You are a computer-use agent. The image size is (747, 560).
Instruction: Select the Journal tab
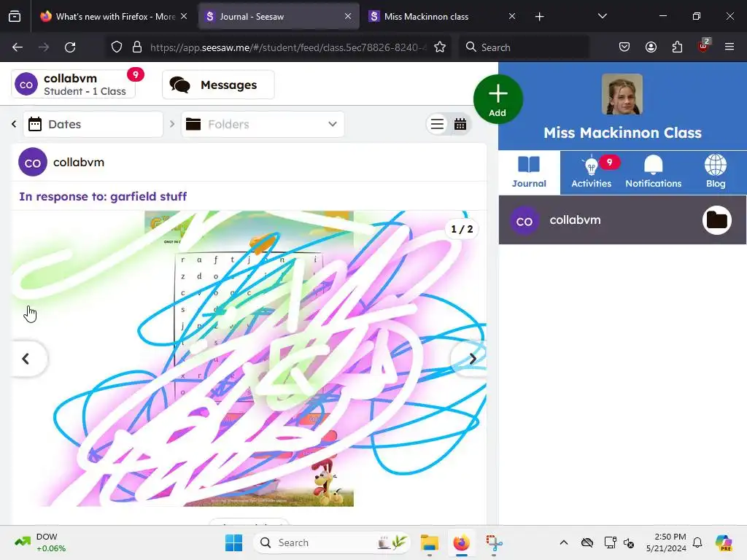(x=530, y=172)
